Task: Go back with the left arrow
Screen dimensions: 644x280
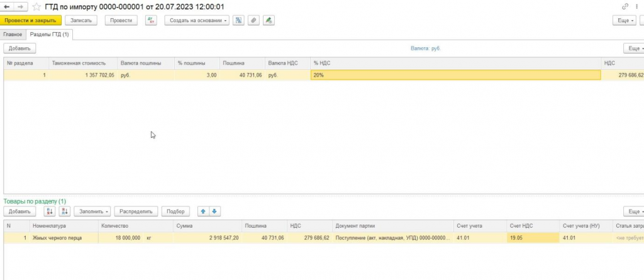Action: tap(6, 7)
